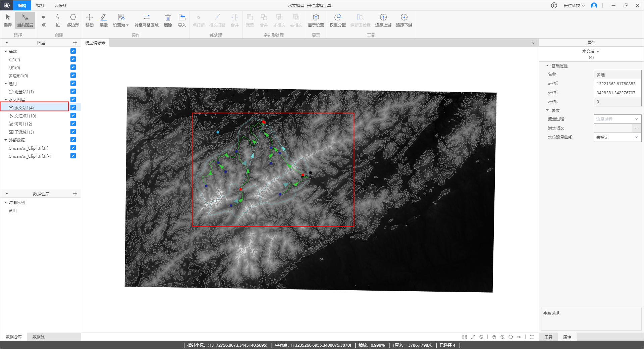
Task: Select the 点 creation tool
Action: click(43, 20)
